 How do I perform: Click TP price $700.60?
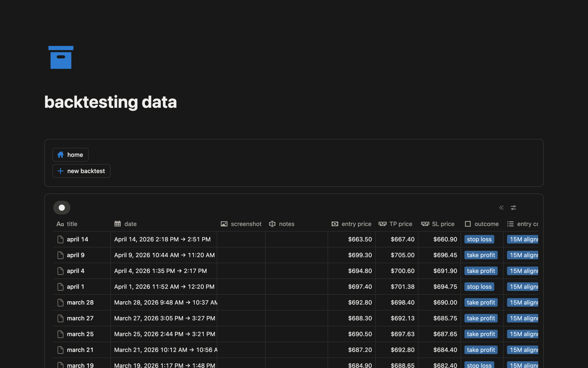403,271
